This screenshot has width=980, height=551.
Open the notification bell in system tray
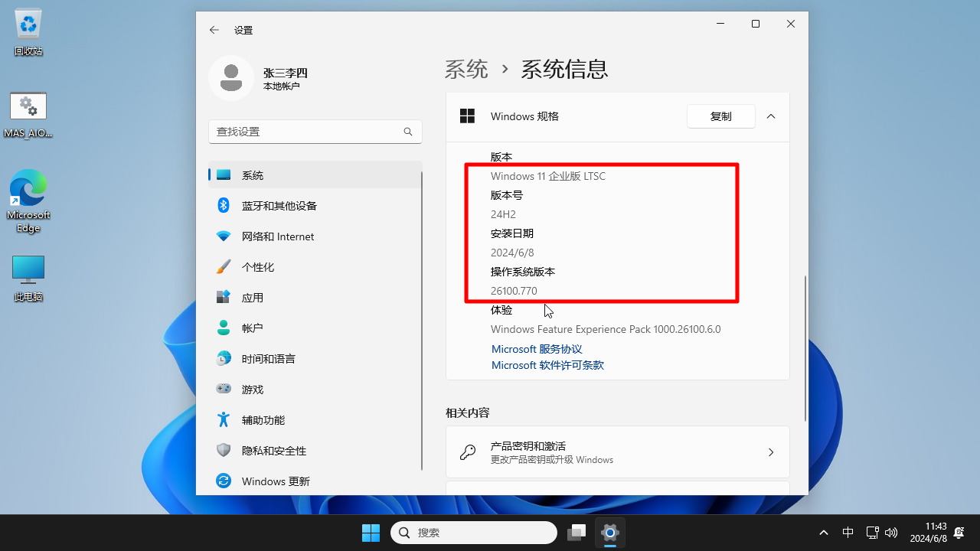[959, 533]
